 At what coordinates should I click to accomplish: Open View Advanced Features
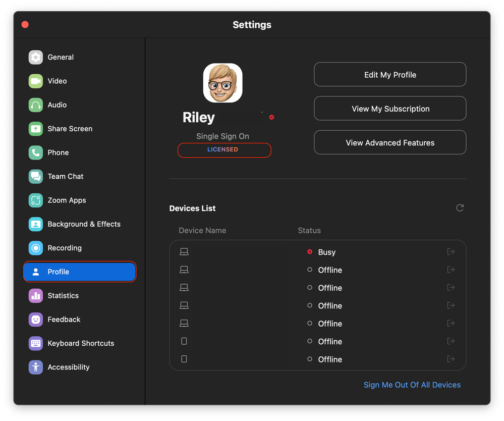pos(390,143)
